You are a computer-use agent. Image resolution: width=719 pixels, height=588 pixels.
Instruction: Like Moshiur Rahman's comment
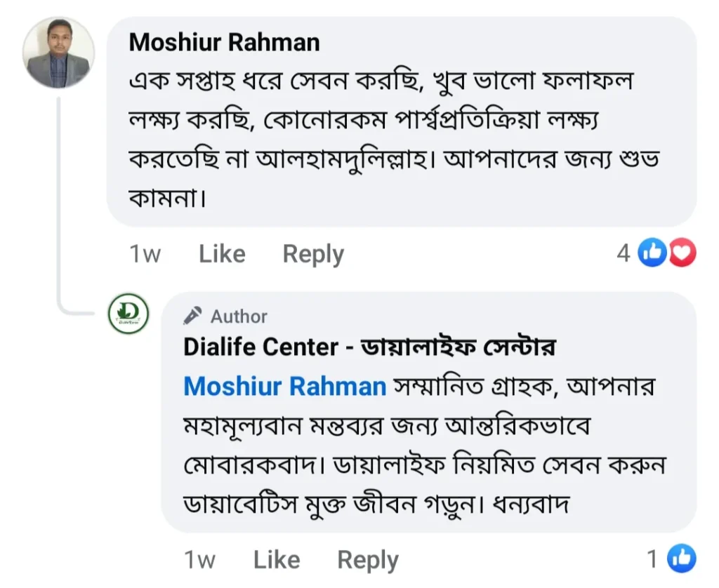pyautogui.click(x=222, y=254)
